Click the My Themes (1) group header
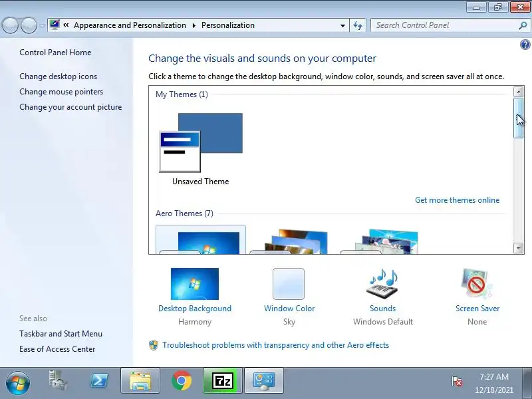This screenshot has width=532, height=399. coord(182,94)
